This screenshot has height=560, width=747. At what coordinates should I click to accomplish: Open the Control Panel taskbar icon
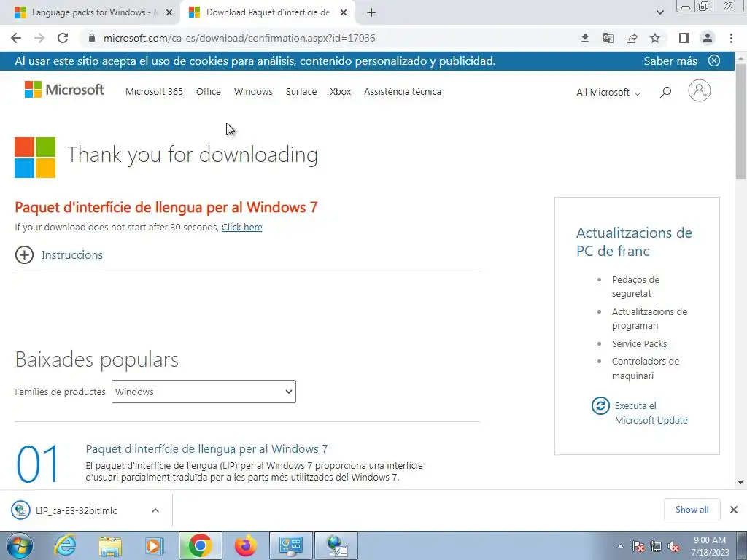[291, 545]
